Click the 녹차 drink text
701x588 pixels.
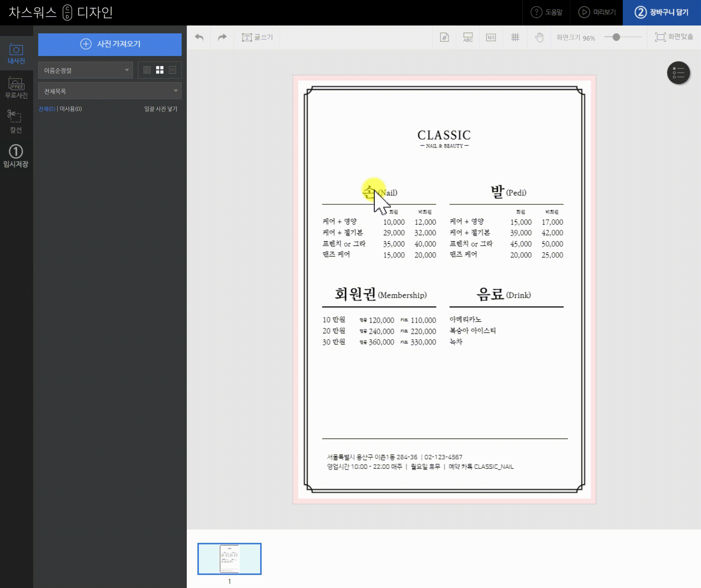456,342
